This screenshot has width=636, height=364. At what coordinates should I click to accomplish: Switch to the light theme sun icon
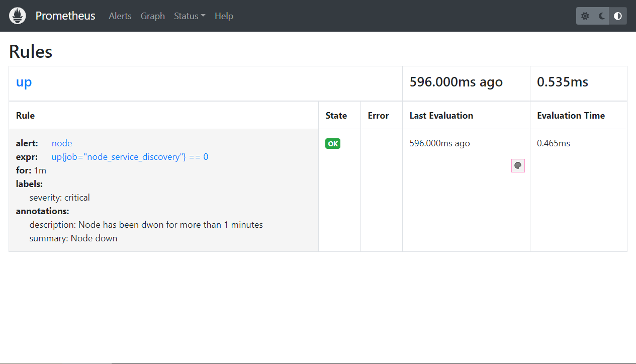pyautogui.click(x=585, y=16)
